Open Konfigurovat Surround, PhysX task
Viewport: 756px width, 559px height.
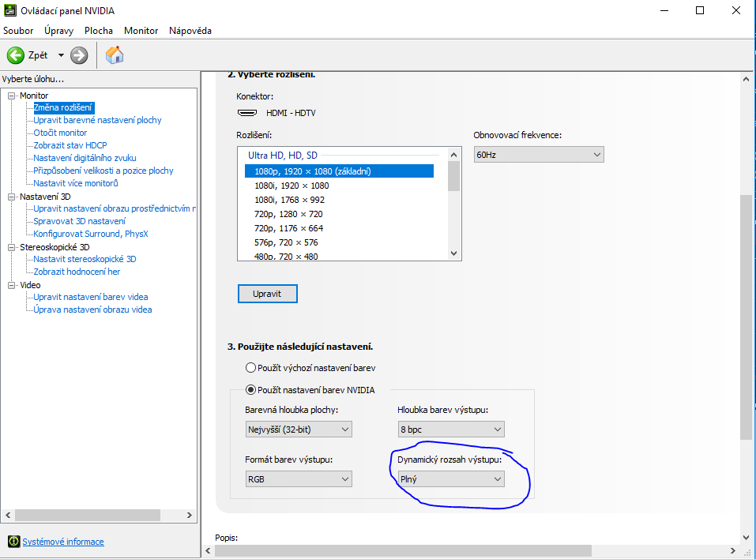(x=91, y=234)
